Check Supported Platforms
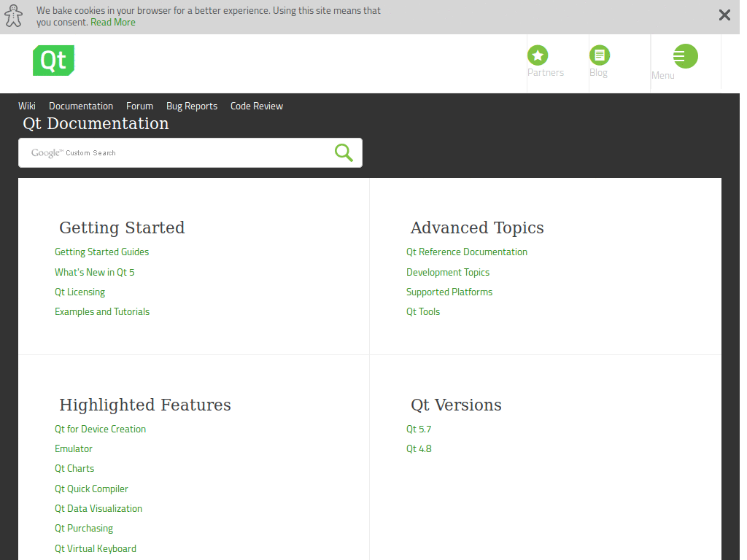This screenshot has width=747, height=560. (449, 292)
